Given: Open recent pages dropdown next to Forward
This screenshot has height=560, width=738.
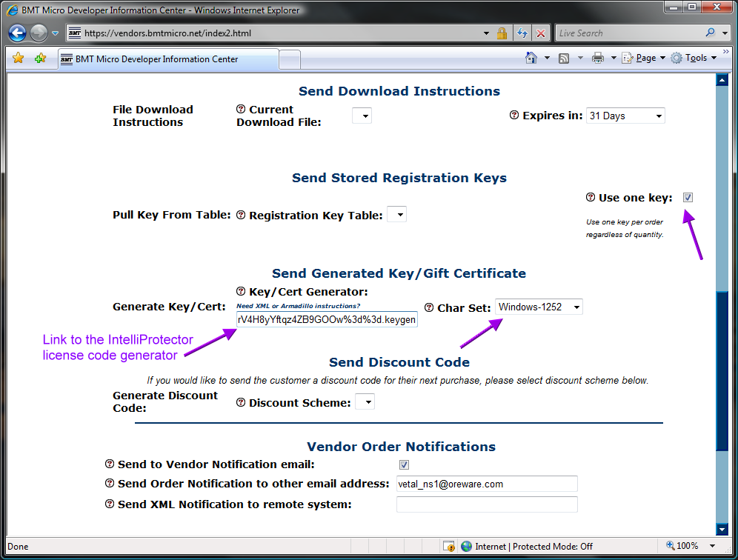Looking at the screenshot, I should 55,33.
